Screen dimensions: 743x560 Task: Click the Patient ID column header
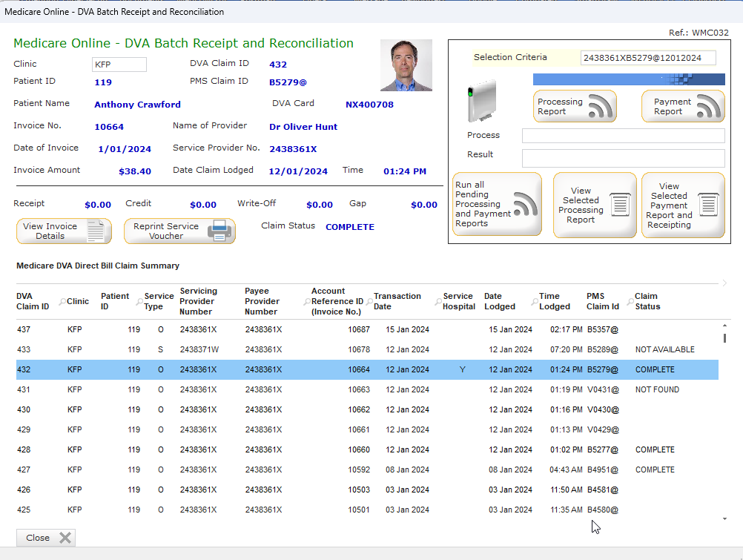click(x=115, y=301)
